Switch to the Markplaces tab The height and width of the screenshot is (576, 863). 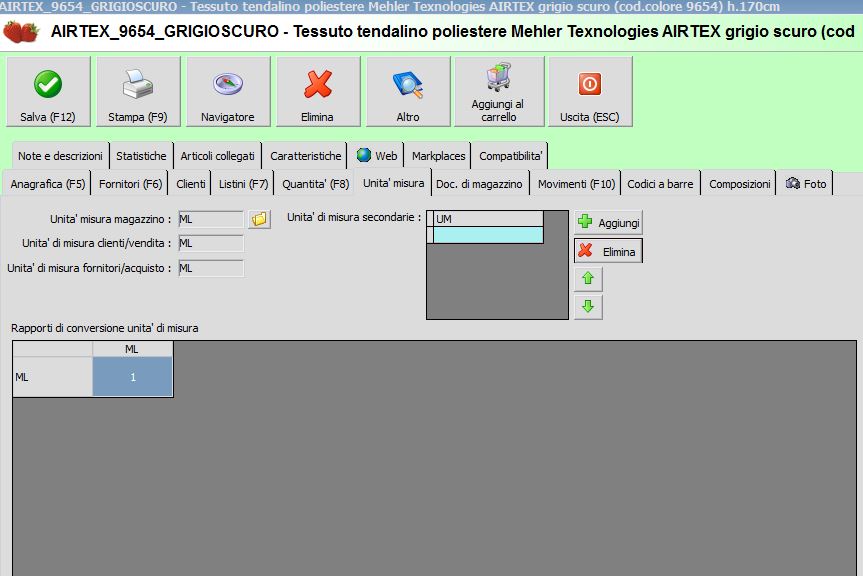click(x=438, y=156)
